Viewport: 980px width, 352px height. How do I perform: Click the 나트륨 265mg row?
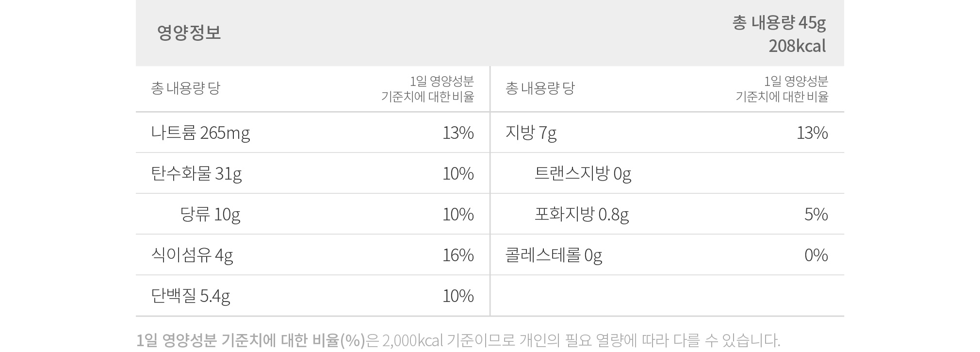312,133
